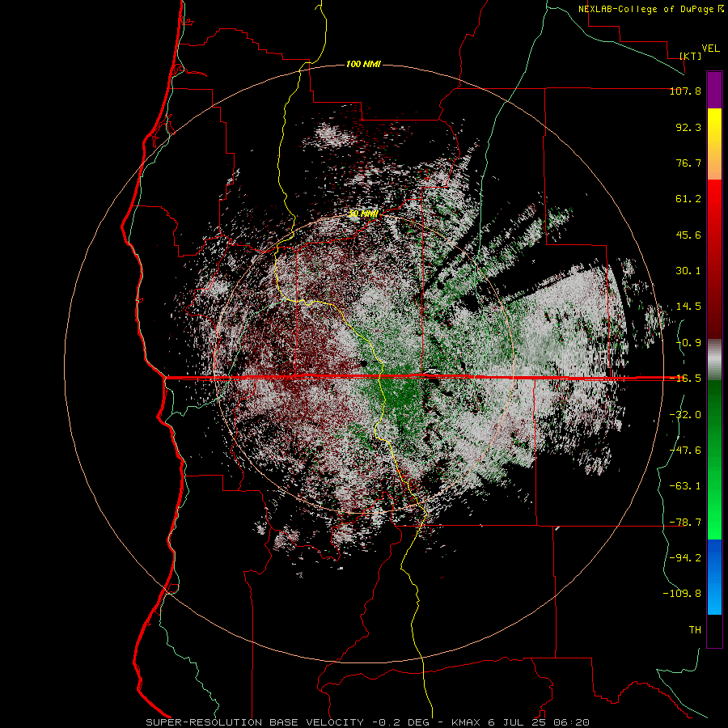Click the TH legend label
The width and height of the screenshot is (728, 728).
(x=695, y=629)
